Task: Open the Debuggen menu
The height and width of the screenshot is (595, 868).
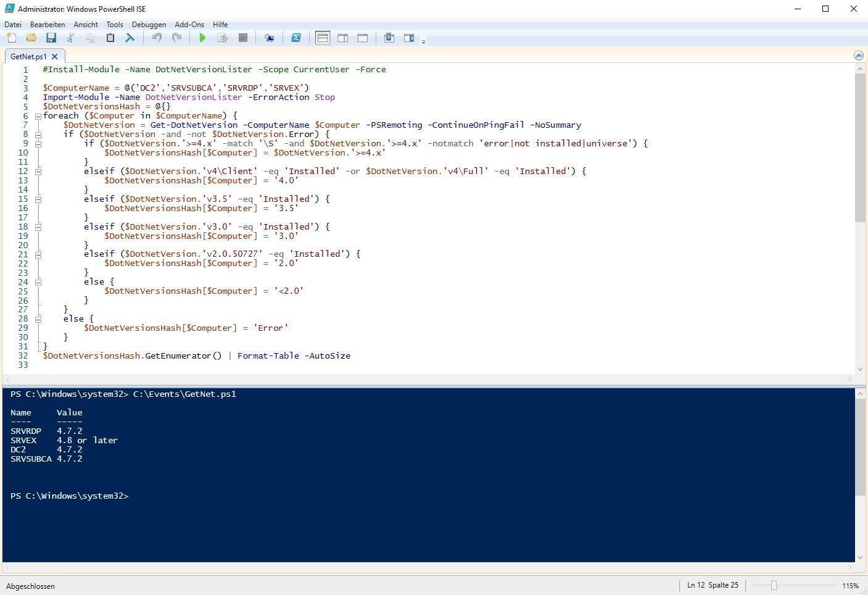Action: [x=149, y=25]
